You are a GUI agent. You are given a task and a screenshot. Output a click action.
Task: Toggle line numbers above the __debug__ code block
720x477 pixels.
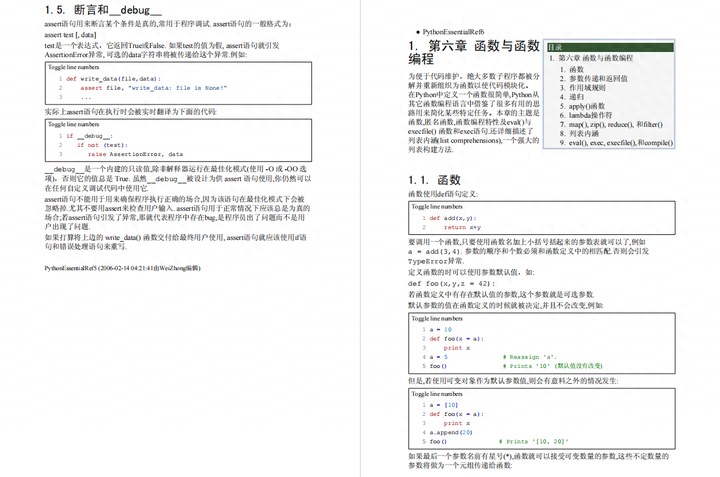73,124
